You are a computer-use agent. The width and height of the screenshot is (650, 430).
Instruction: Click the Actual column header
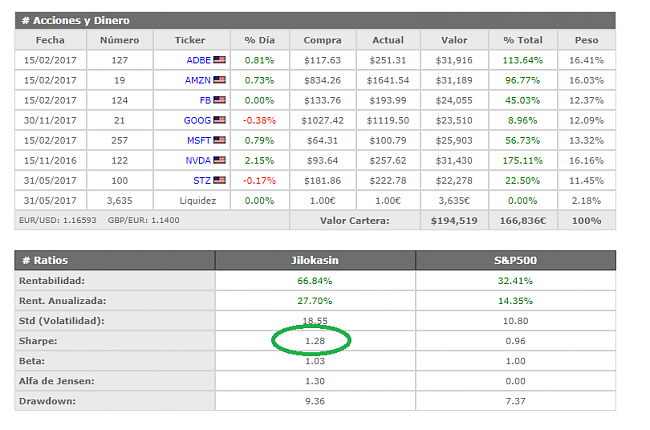point(388,40)
